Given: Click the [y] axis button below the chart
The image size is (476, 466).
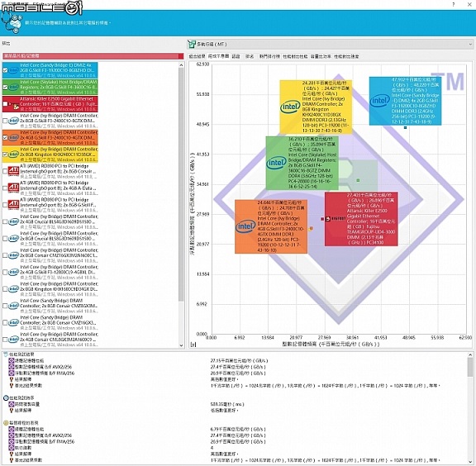Looking at the screenshot, I should tap(193, 345).
